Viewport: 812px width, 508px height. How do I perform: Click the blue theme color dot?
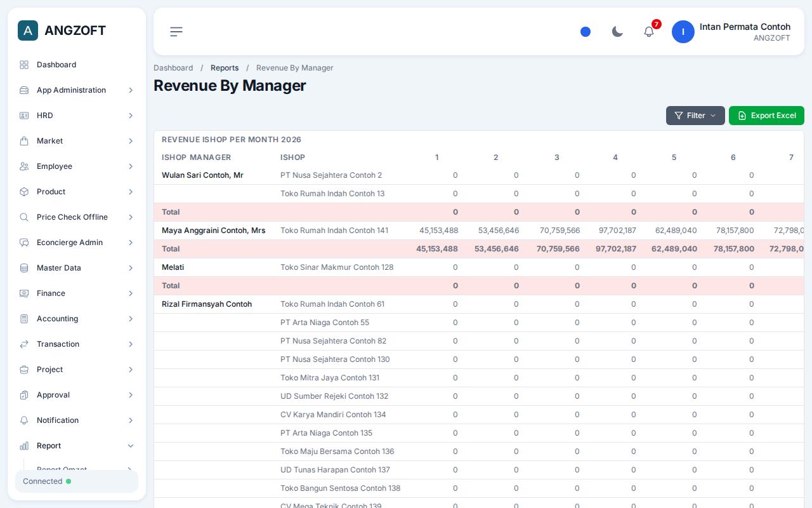(586, 32)
